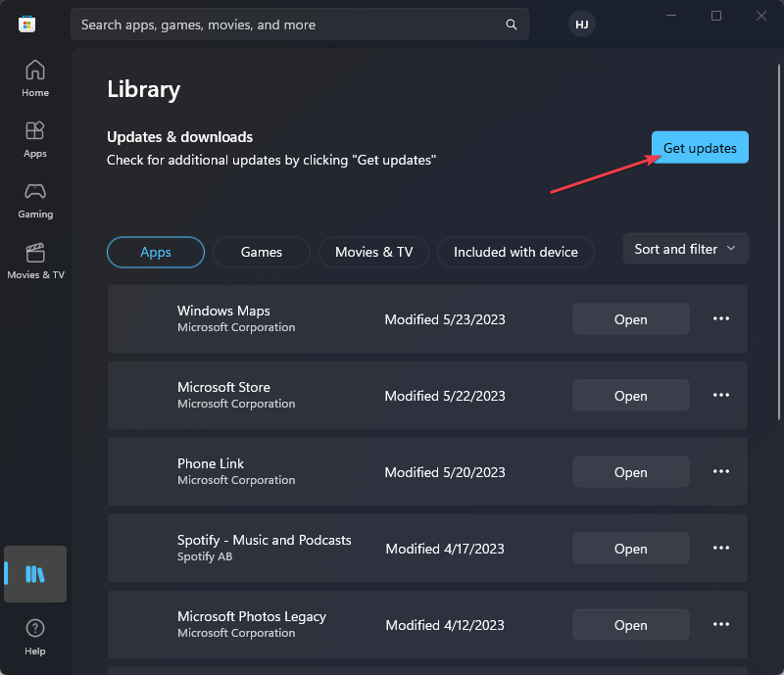
Task: Click the search magnifier icon
Action: point(511,24)
